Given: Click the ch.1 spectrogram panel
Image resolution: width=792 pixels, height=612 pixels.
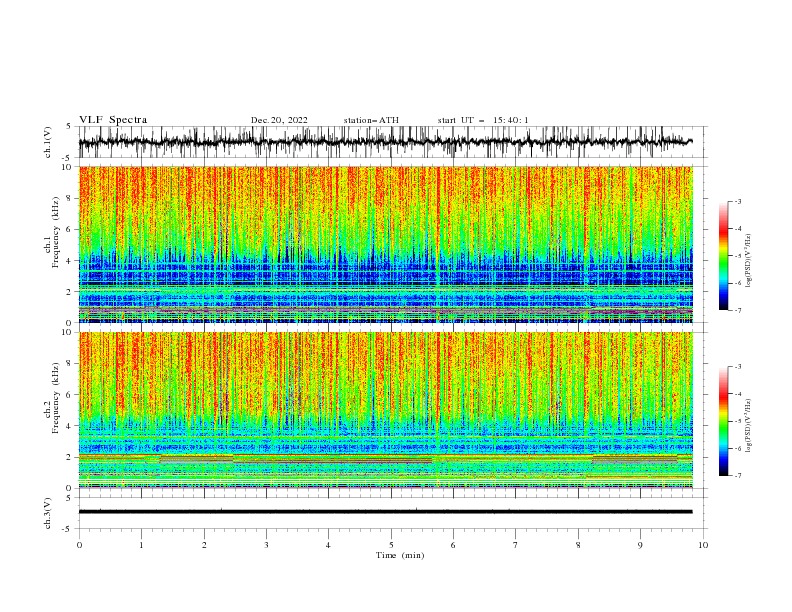Looking at the screenshot, I should (x=385, y=244).
